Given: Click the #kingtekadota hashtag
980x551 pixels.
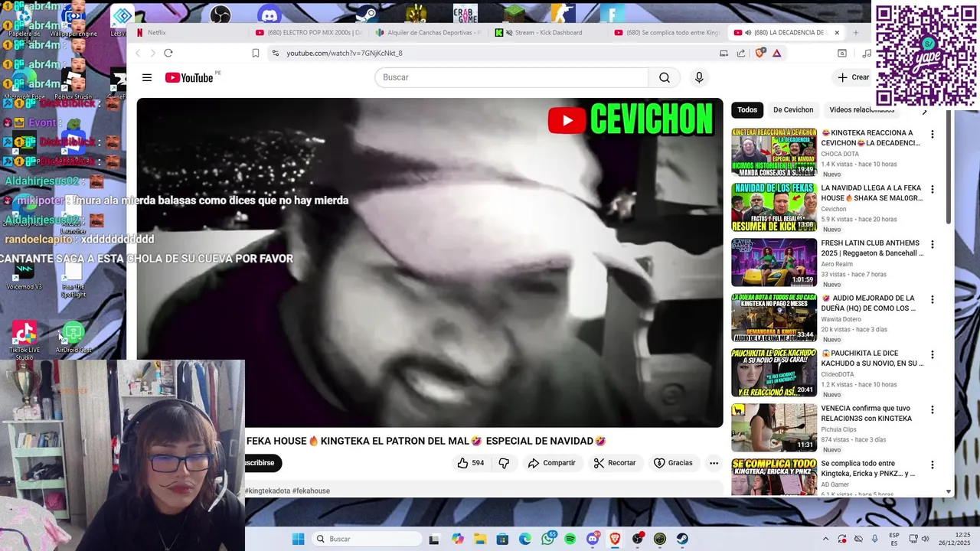Looking at the screenshot, I should click(x=266, y=491).
